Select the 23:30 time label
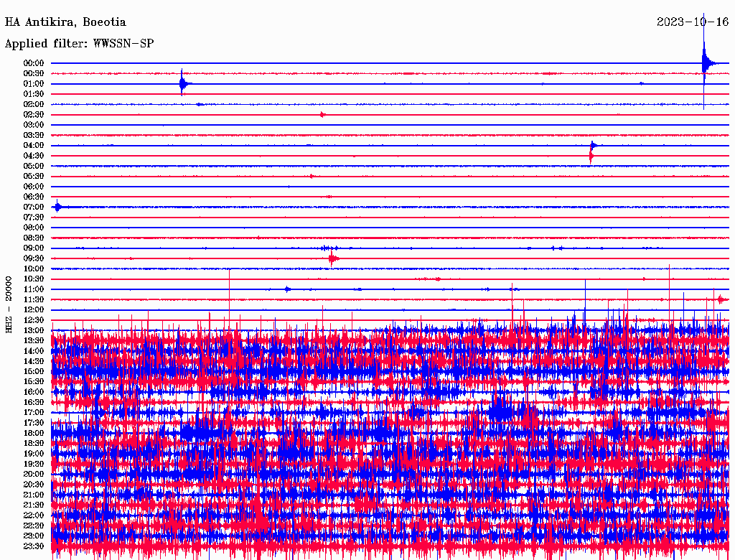Viewport: 735px width, 560px height. [34, 546]
